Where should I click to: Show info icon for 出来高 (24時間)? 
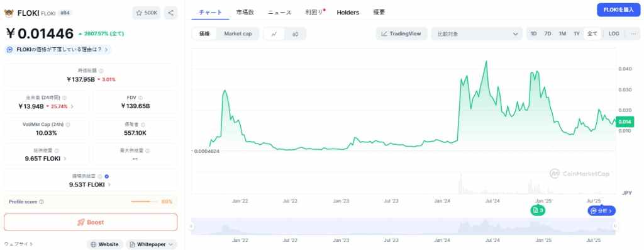click(65, 98)
